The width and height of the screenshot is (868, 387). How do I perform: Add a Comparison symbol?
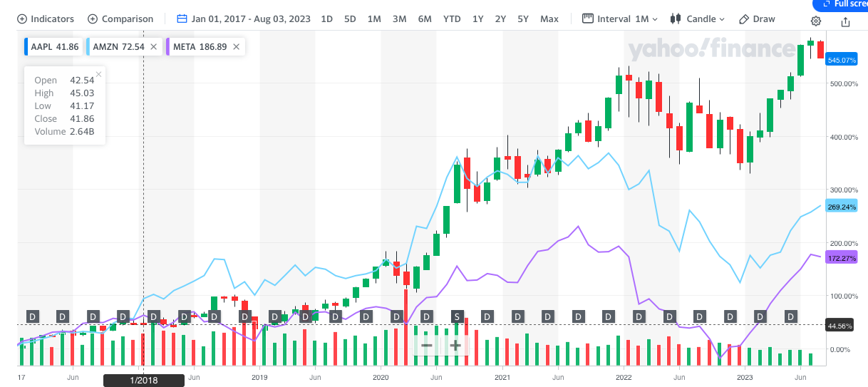click(120, 19)
